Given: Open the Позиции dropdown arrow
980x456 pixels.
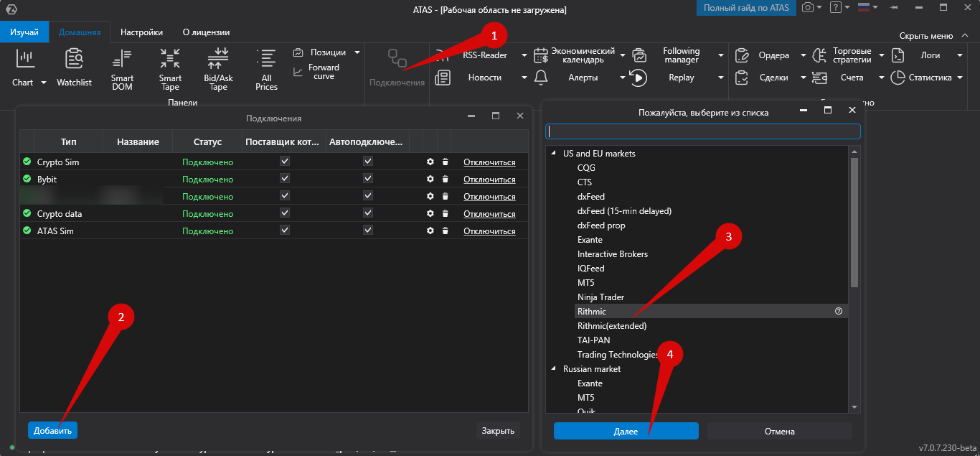Looking at the screenshot, I should coord(357,52).
